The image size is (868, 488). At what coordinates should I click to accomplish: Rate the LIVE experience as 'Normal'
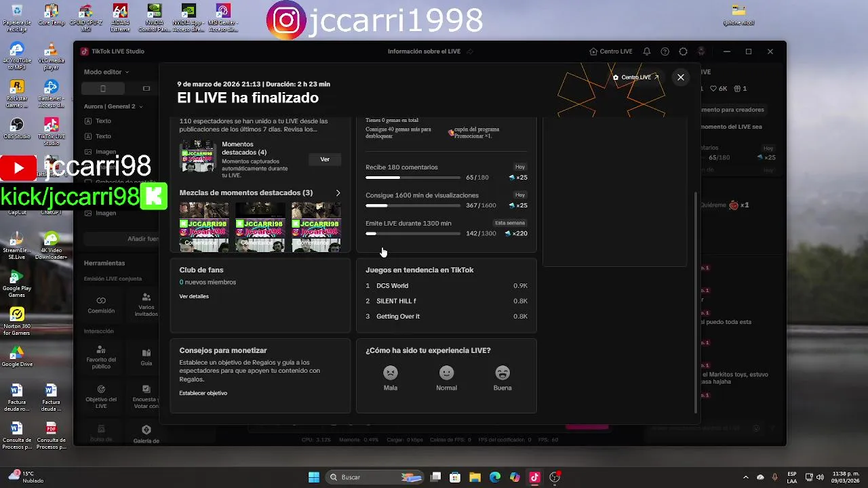pyautogui.click(x=446, y=378)
